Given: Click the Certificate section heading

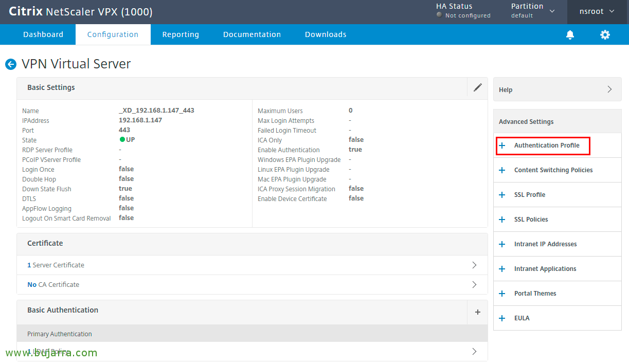Looking at the screenshot, I should pyautogui.click(x=45, y=243).
